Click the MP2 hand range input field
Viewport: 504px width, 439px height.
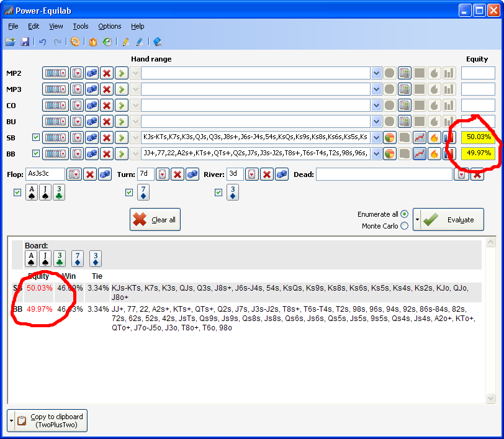[x=256, y=73]
